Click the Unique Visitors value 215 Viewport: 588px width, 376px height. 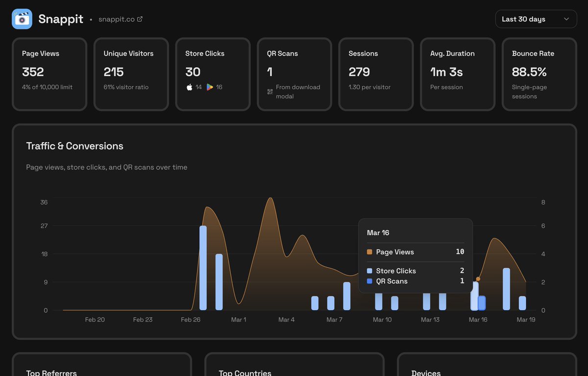tap(114, 72)
